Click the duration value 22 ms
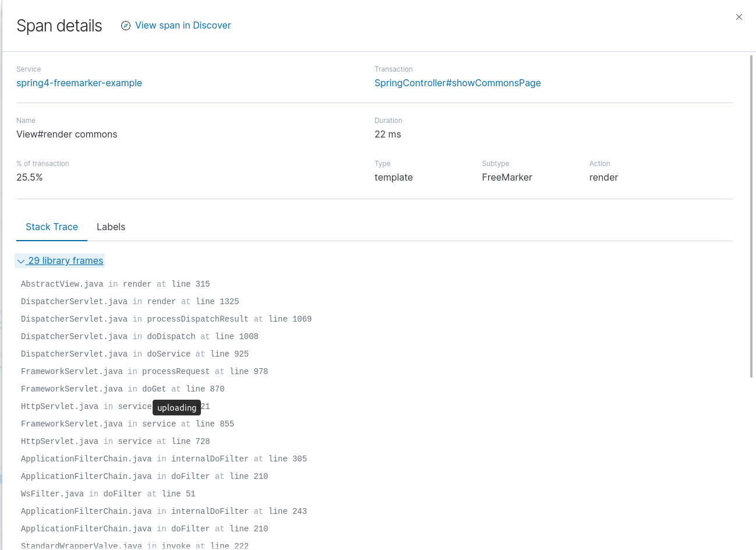 click(388, 134)
